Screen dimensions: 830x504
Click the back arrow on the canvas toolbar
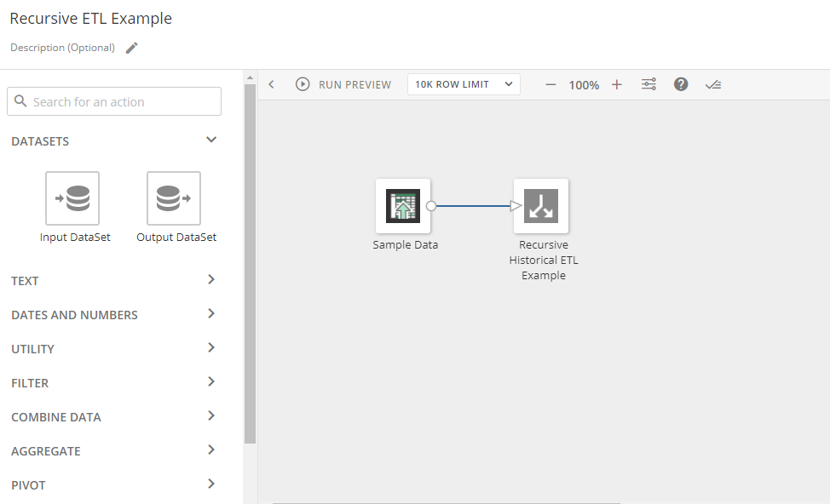(272, 84)
